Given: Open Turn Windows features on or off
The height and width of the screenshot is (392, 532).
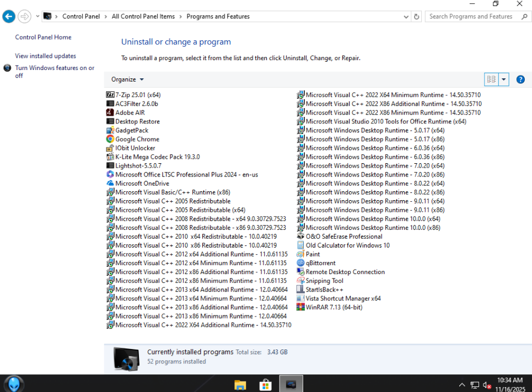Looking at the screenshot, I should [x=55, y=72].
